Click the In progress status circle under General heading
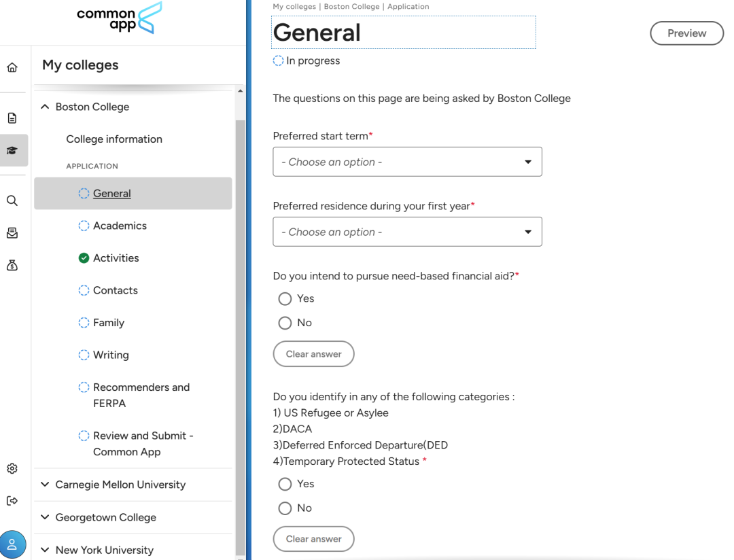 (278, 61)
